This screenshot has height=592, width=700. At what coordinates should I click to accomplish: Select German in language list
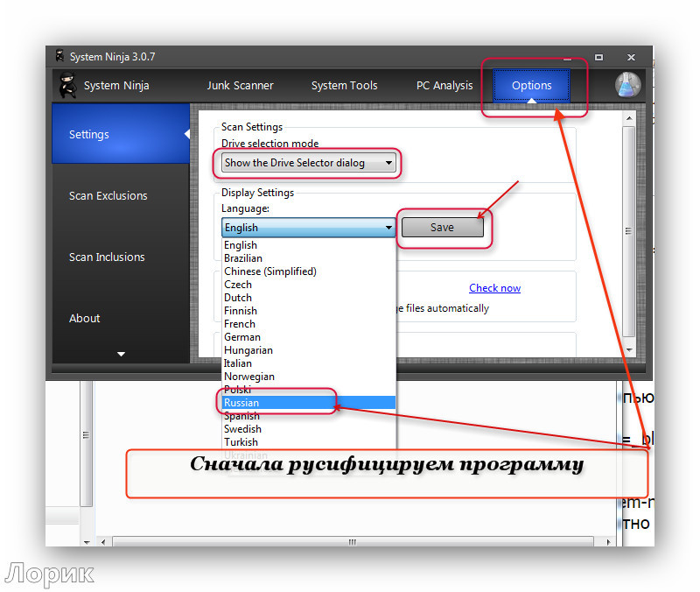pyautogui.click(x=309, y=337)
